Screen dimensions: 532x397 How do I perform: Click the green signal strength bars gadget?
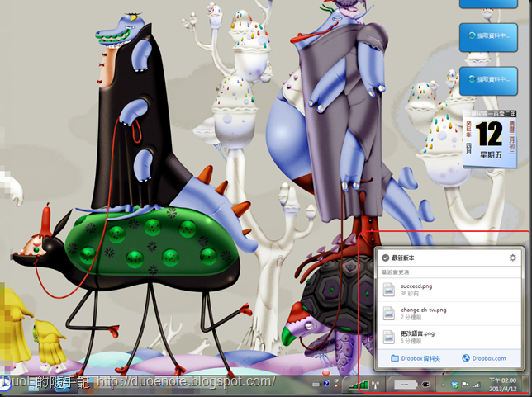pyautogui.click(x=359, y=385)
